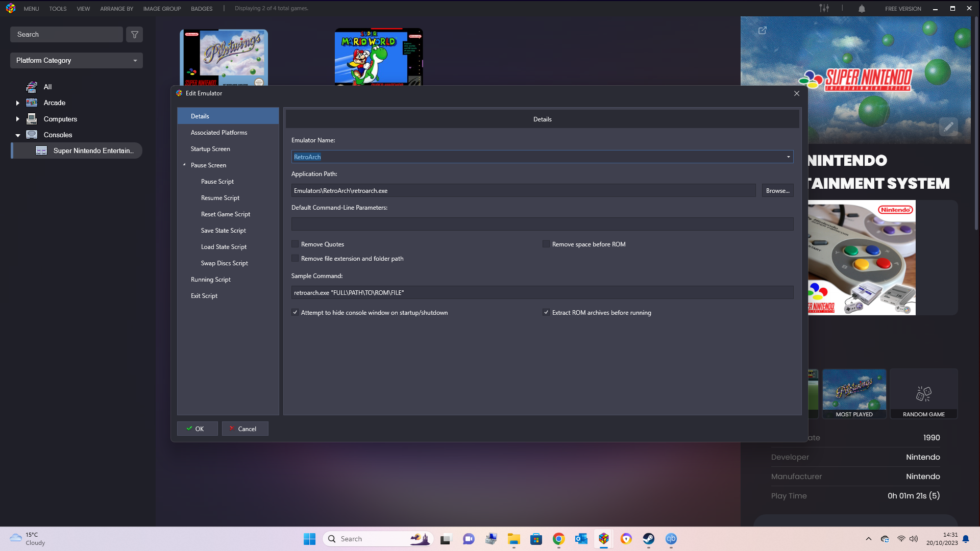
Task: Open the VIEW menu
Action: click(x=83, y=9)
